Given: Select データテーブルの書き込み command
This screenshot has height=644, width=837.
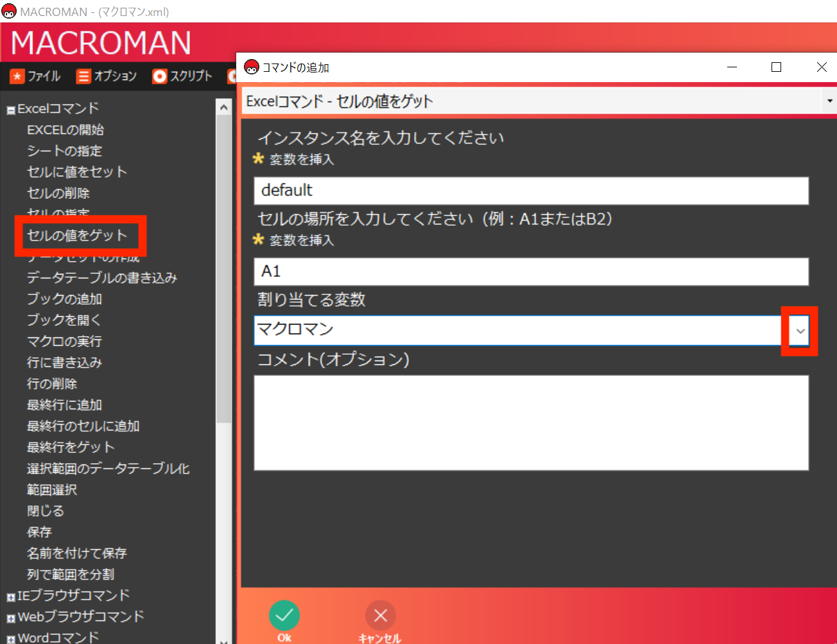Looking at the screenshot, I should [x=102, y=278].
